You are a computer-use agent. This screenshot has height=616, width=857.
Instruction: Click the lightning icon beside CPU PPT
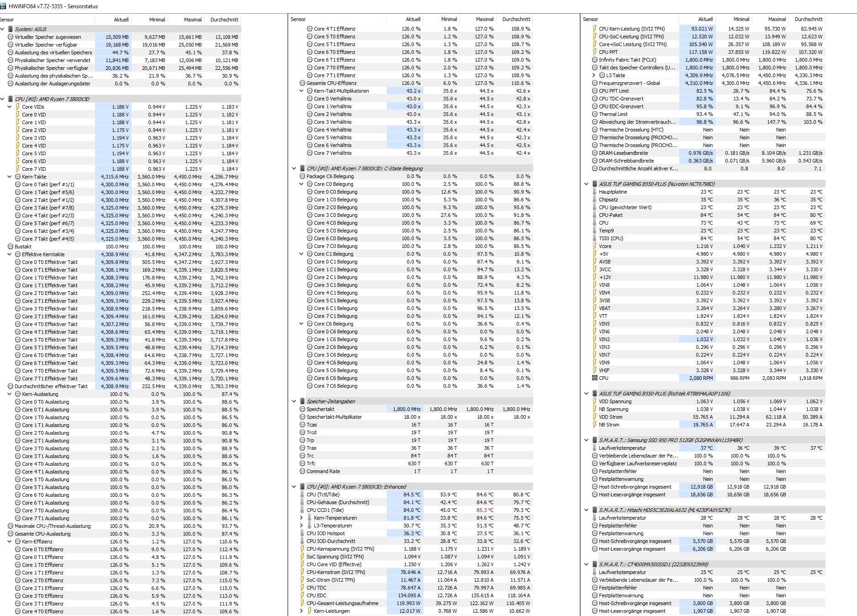(595, 52)
